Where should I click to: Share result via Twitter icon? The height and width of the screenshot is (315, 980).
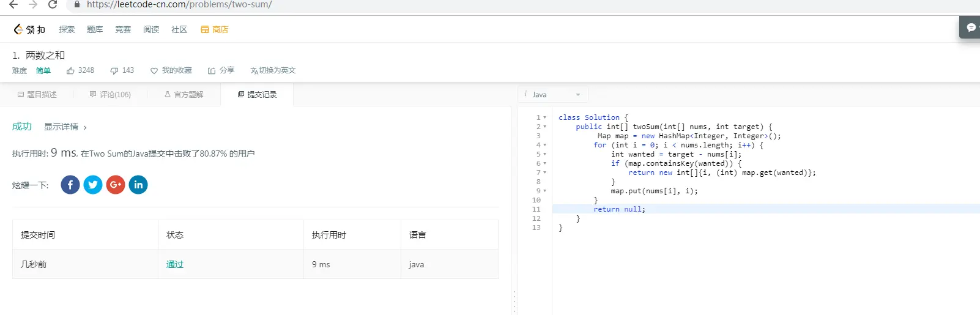pos(93,185)
